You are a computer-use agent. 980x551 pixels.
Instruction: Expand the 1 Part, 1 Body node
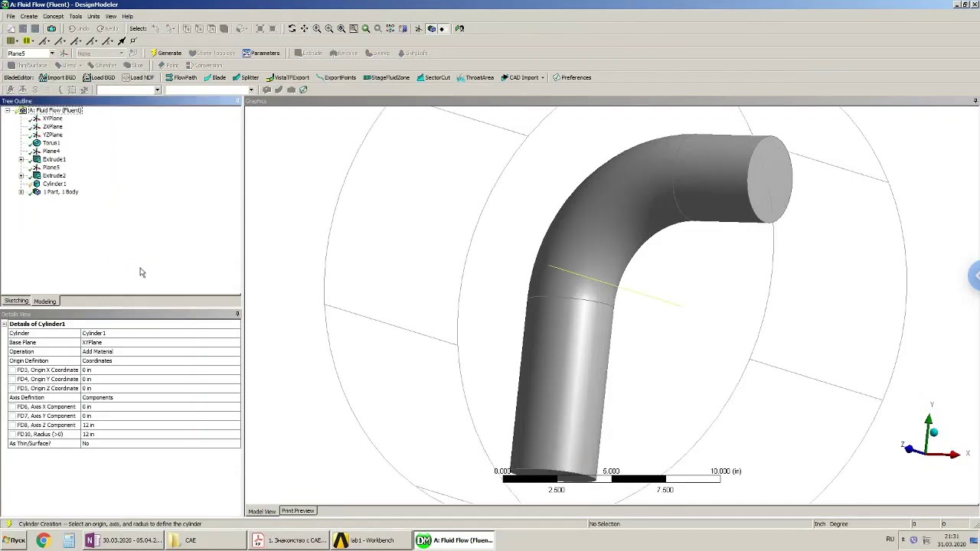pos(21,192)
